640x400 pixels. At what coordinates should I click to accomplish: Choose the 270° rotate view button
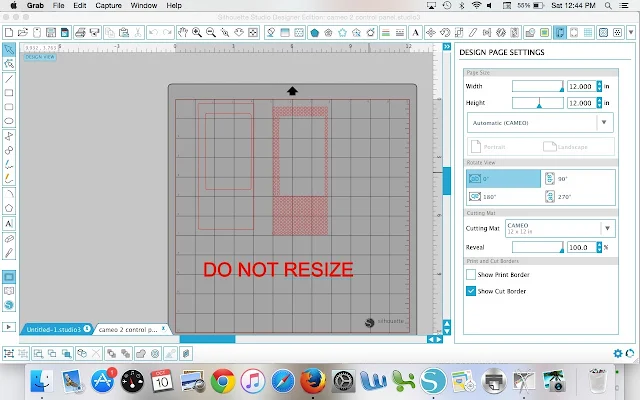(x=578, y=197)
